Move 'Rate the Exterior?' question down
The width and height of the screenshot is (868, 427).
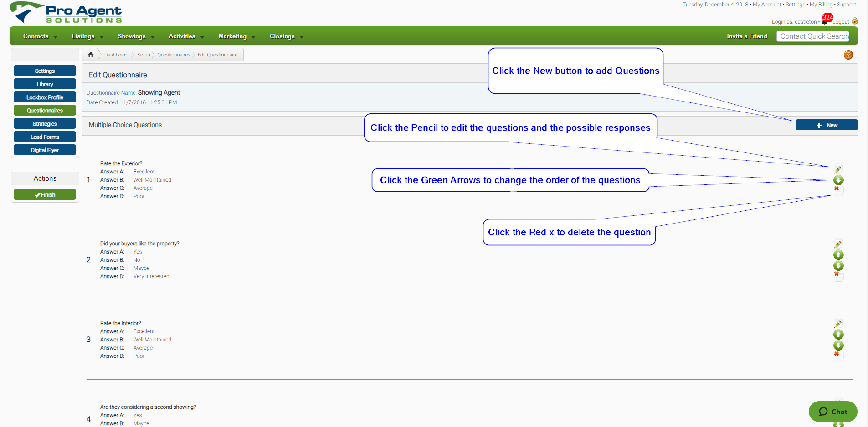point(838,180)
